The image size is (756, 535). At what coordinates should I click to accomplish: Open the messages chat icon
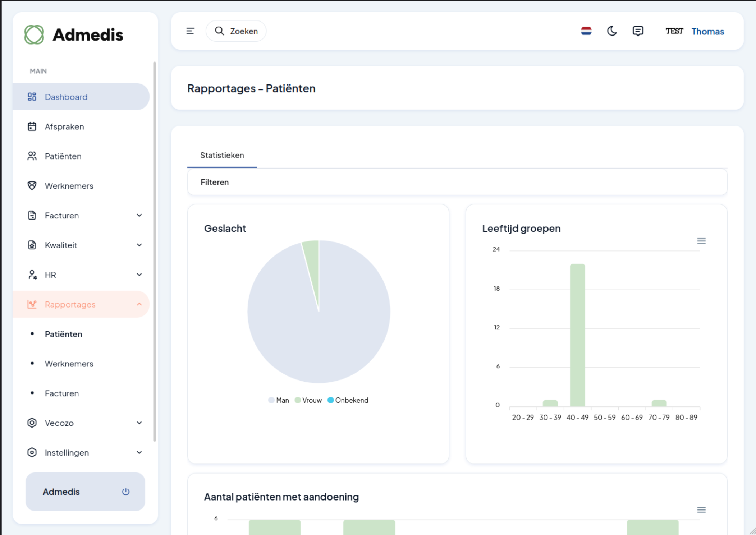[x=638, y=31]
